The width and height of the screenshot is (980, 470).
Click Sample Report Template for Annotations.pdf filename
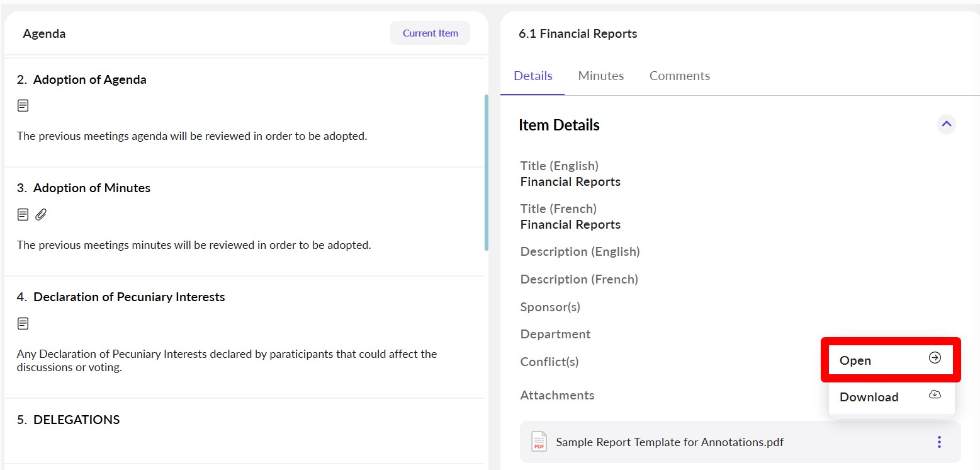point(670,442)
